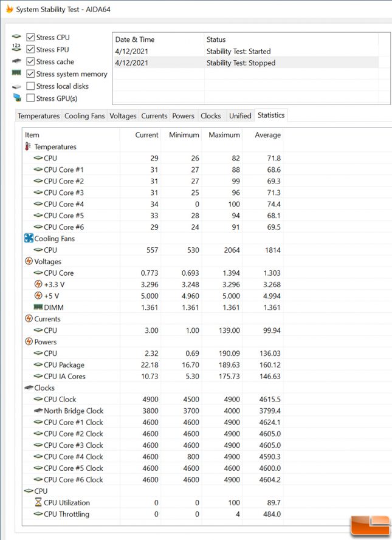Screen dimensions: 392x540
Task: Click the chip icon beside CPU Throttling
Action: 38,513
